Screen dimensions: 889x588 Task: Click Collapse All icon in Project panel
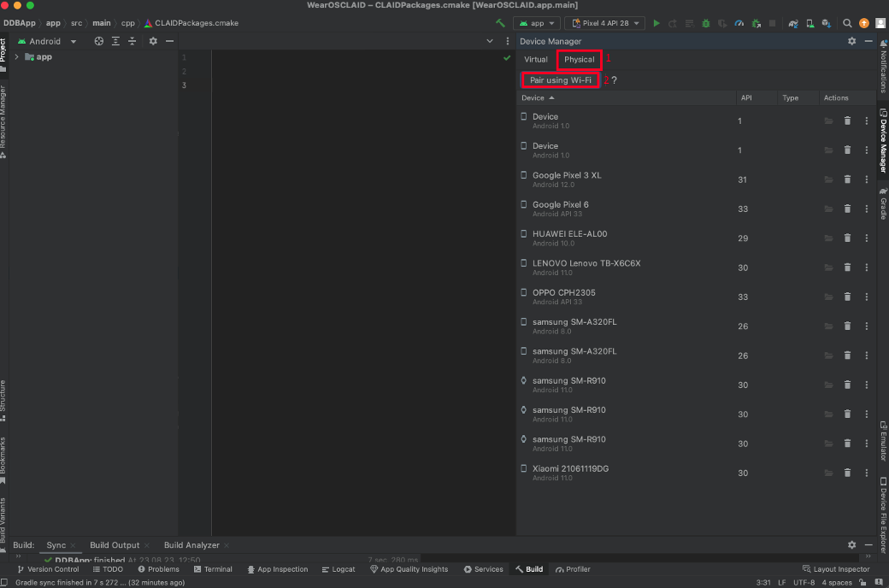[x=132, y=41]
